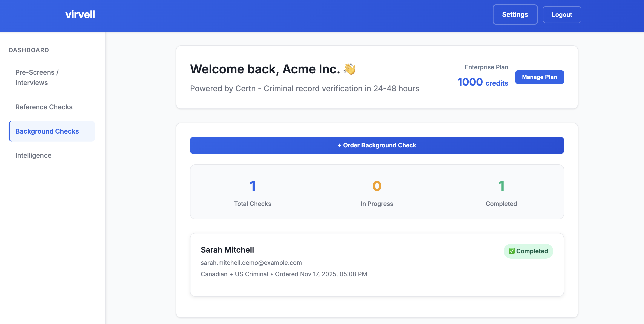Click Logout in the header

[562, 14]
